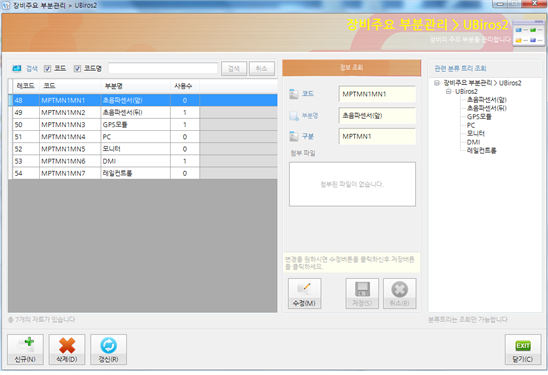Image resolution: width=548 pixels, height=375 pixels.
Task: Click the 신규(N) new record button
Action: [x=25, y=349]
